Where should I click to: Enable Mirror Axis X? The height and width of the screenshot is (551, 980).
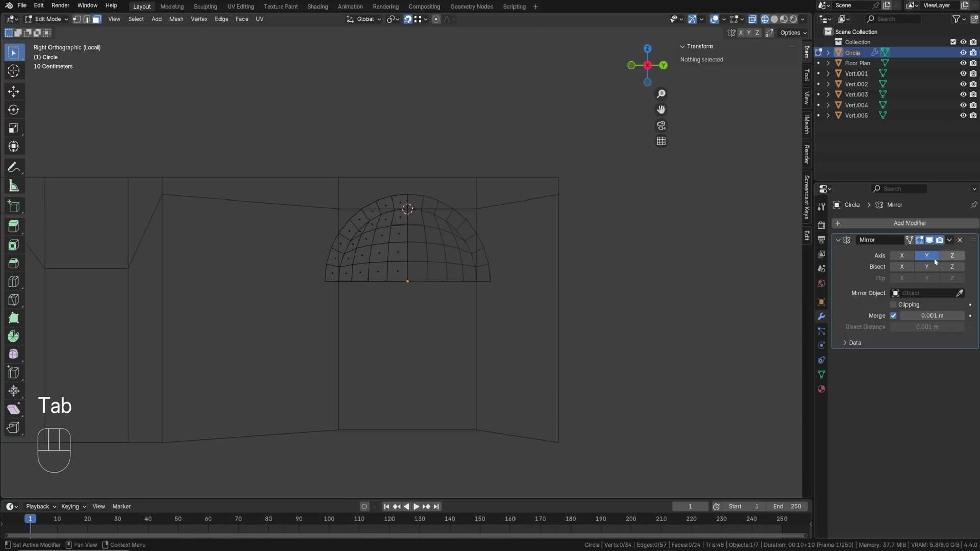[x=902, y=256]
